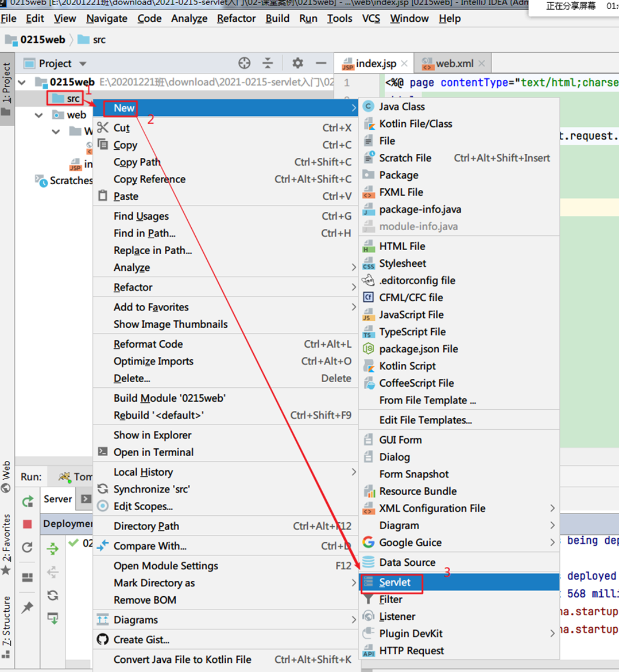Image resolution: width=619 pixels, height=672 pixels.
Task: Select Data Source entry
Action: tap(459, 563)
